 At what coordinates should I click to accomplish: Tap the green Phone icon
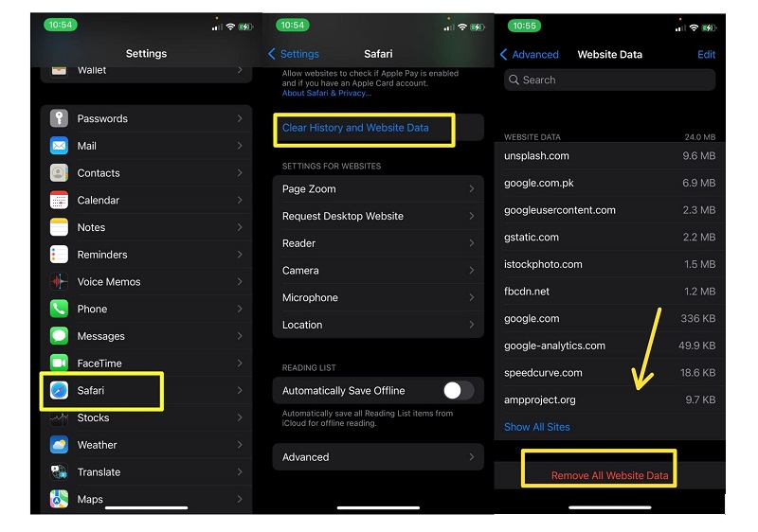[59, 309]
